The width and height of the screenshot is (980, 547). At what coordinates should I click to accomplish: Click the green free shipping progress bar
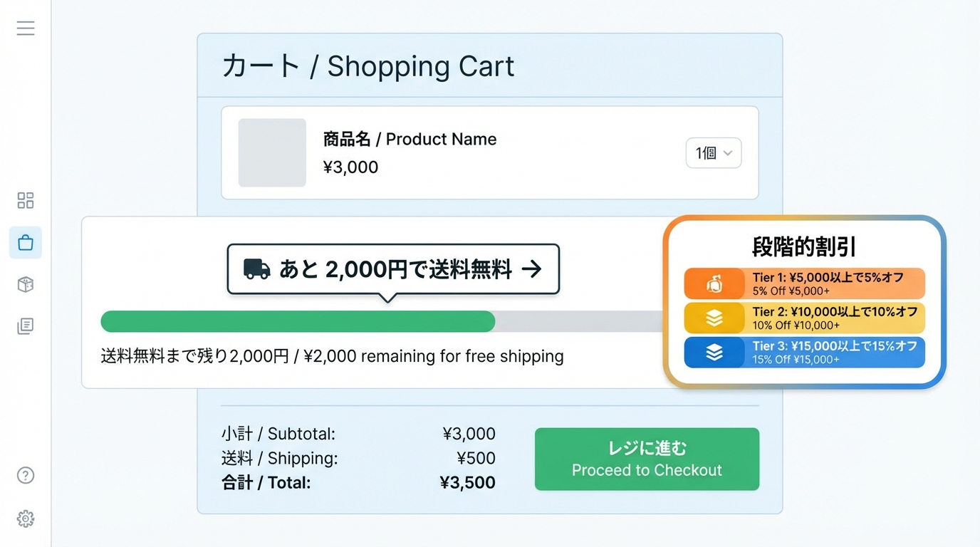click(298, 321)
